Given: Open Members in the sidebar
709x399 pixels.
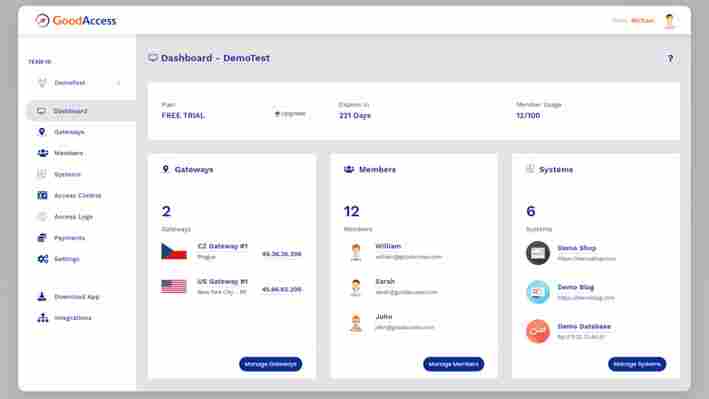Looking at the screenshot, I should point(69,153).
